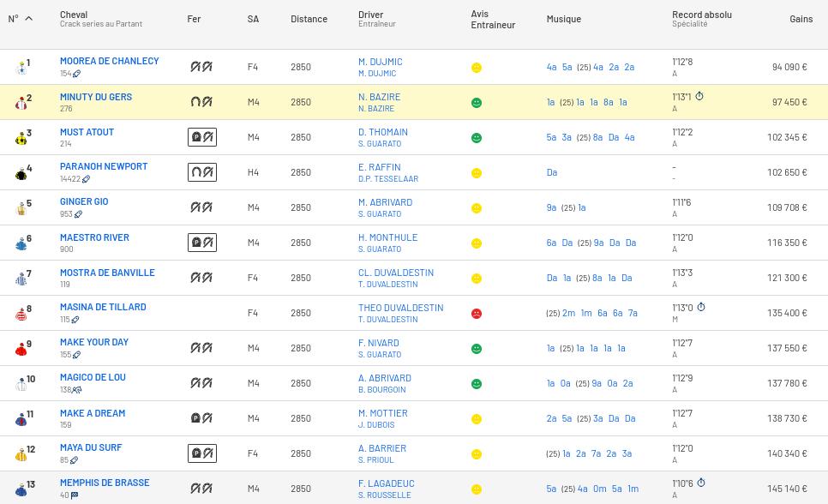Click the shoeing icon for Make a Dream
Screen dimensions: 828x504
click(201, 418)
